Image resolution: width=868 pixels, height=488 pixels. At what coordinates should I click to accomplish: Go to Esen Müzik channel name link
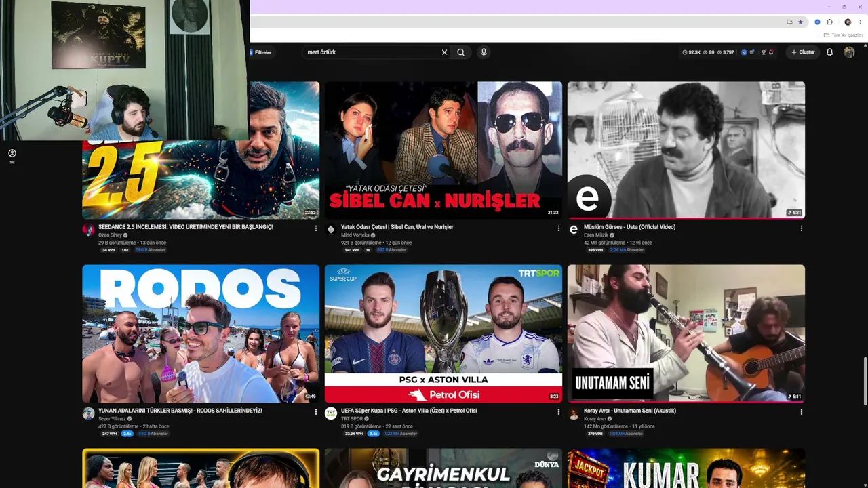(596, 235)
